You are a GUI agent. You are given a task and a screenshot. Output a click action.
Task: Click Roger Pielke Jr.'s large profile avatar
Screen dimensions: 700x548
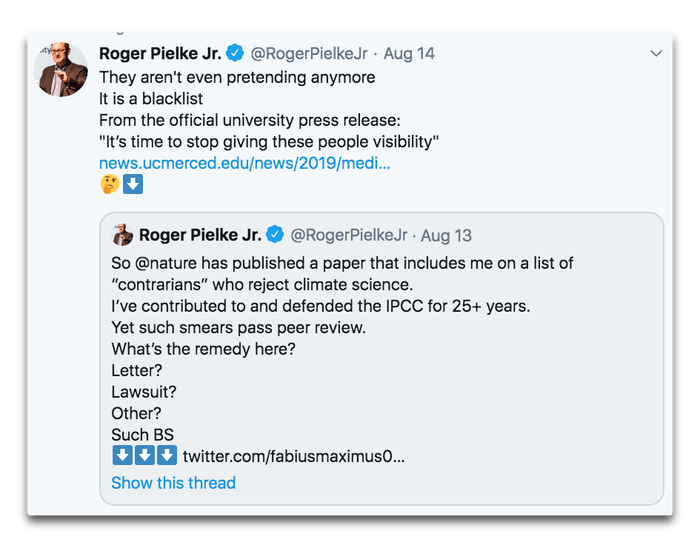point(60,69)
